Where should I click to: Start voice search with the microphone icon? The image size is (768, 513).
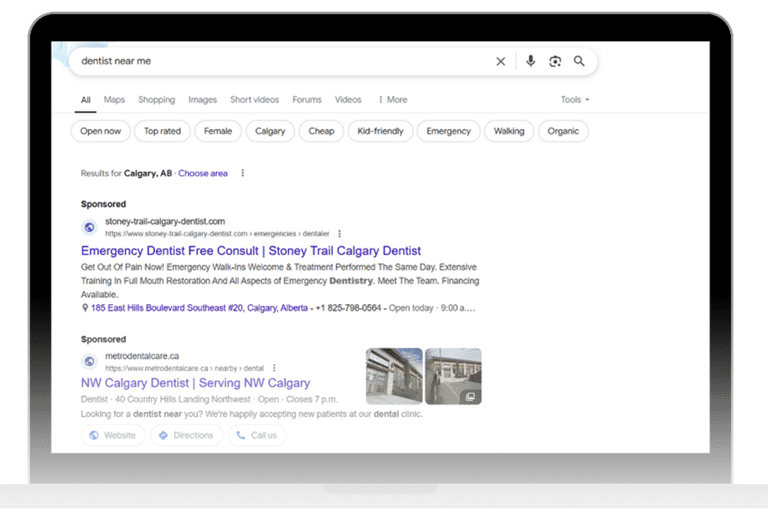click(530, 61)
